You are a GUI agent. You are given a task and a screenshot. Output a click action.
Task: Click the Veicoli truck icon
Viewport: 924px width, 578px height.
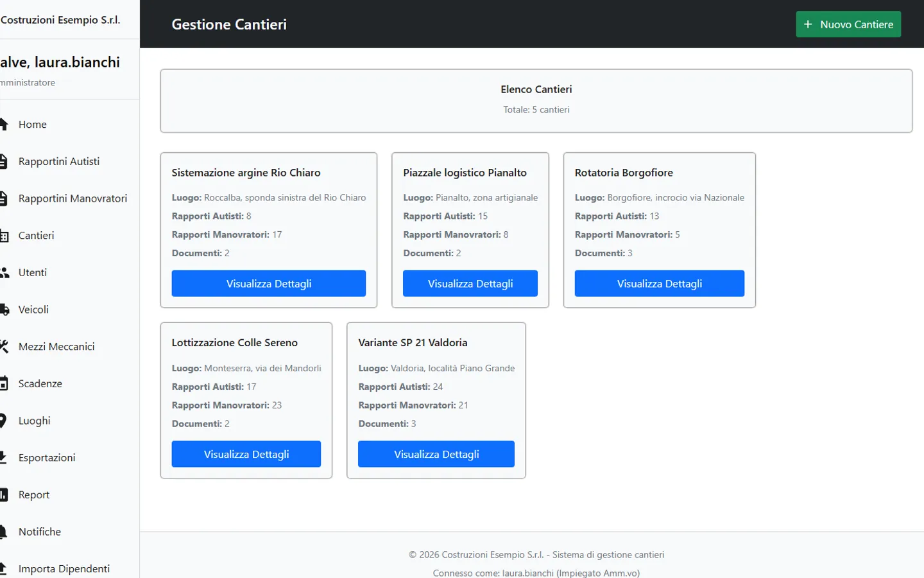pos(4,310)
